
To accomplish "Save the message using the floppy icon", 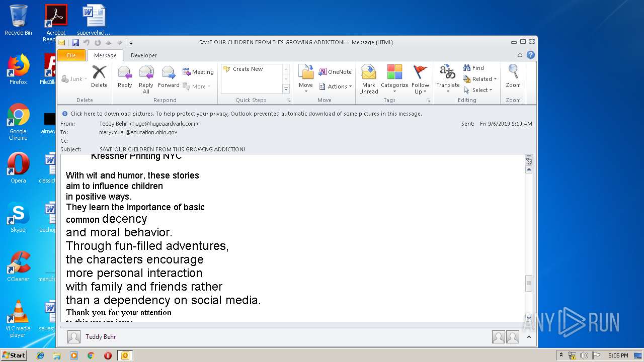I will coord(75,43).
